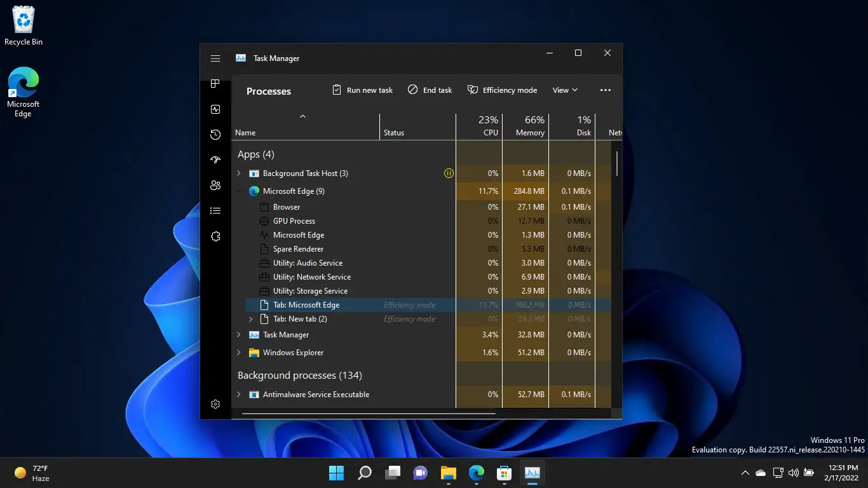Expand the Tab: New tab (2) entry
Screen dimensions: 868x488
point(251,319)
